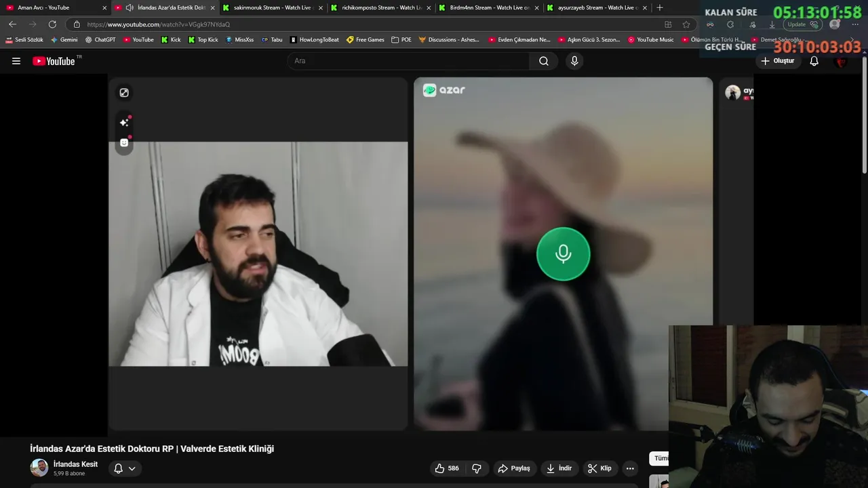Add this page to favorites star
This screenshot has width=868, height=488.
coord(686,24)
